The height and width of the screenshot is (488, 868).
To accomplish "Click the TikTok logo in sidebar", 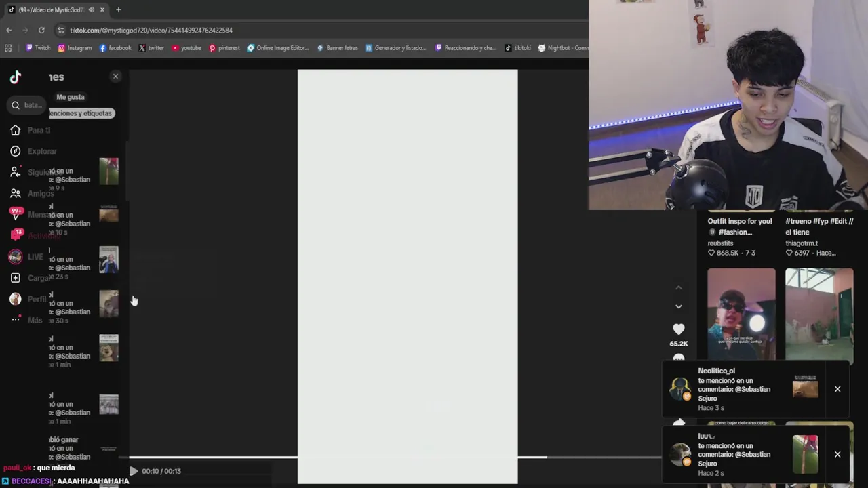I will tap(15, 77).
